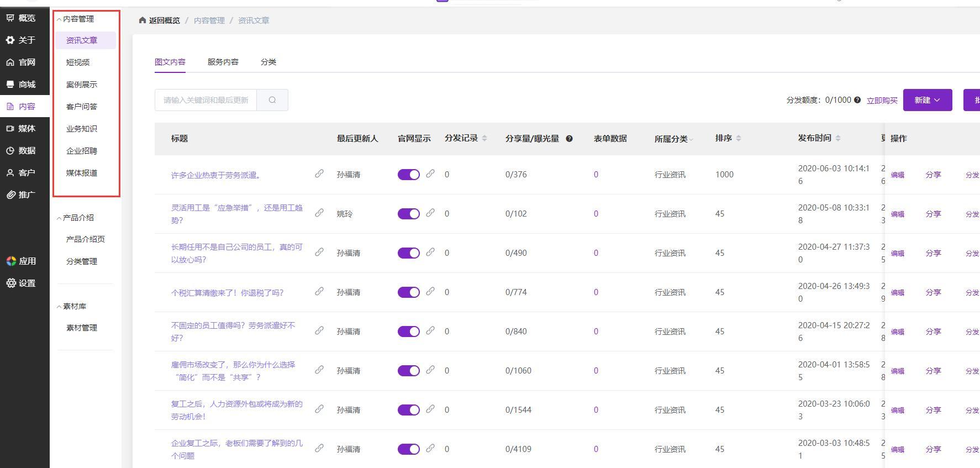Open the 客户 customers section

coord(21,173)
